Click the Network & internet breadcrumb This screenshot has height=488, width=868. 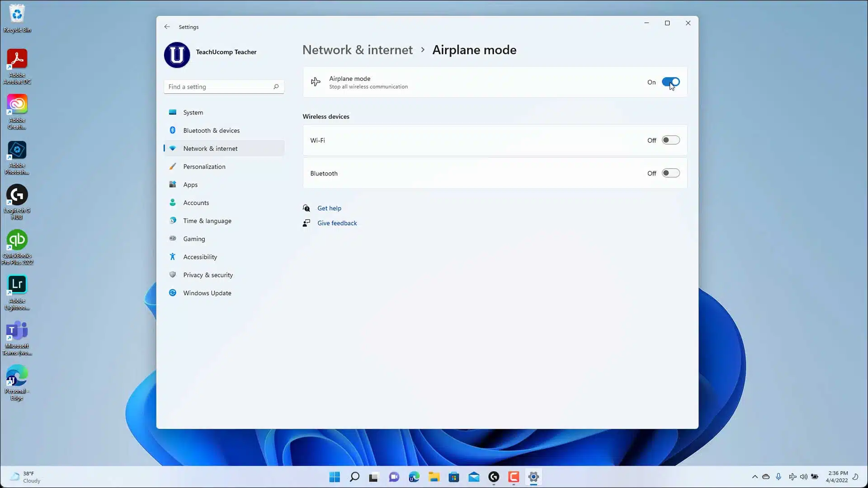tap(357, 50)
